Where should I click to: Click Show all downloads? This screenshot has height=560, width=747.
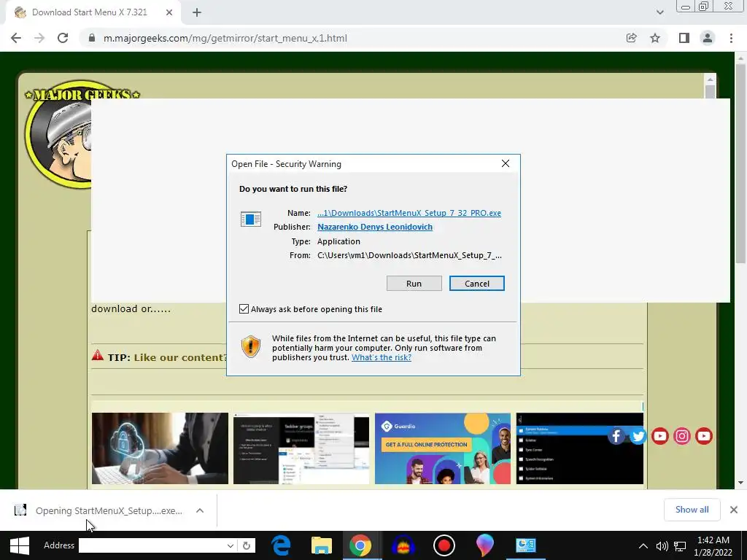point(692,510)
